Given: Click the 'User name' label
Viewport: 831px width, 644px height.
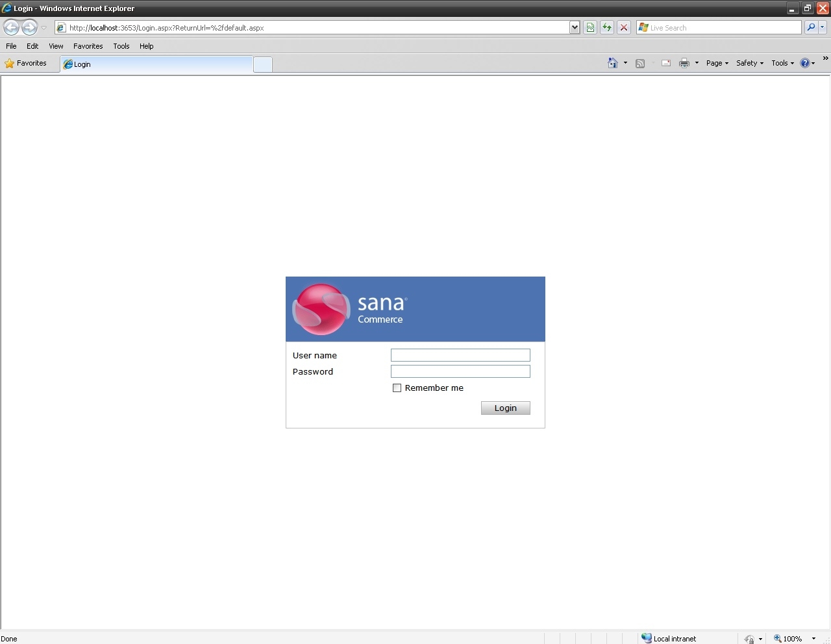Looking at the screenshot, I should coord(315,355).
